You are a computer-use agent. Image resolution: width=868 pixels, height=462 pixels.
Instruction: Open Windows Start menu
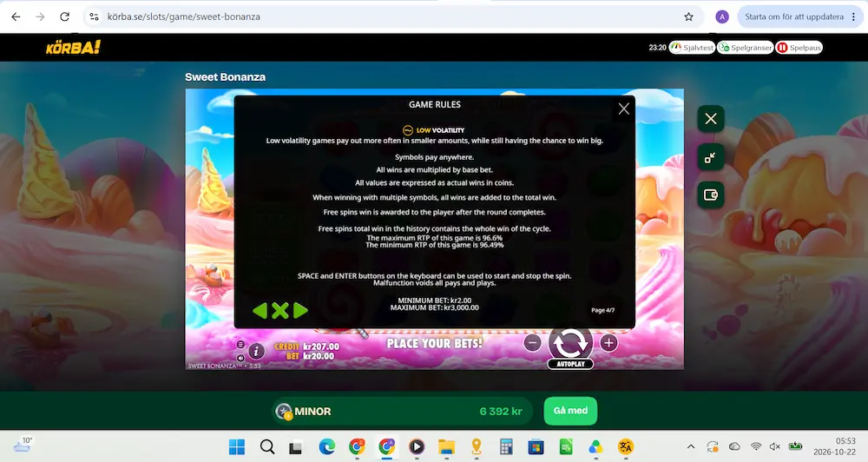[237, 446]
